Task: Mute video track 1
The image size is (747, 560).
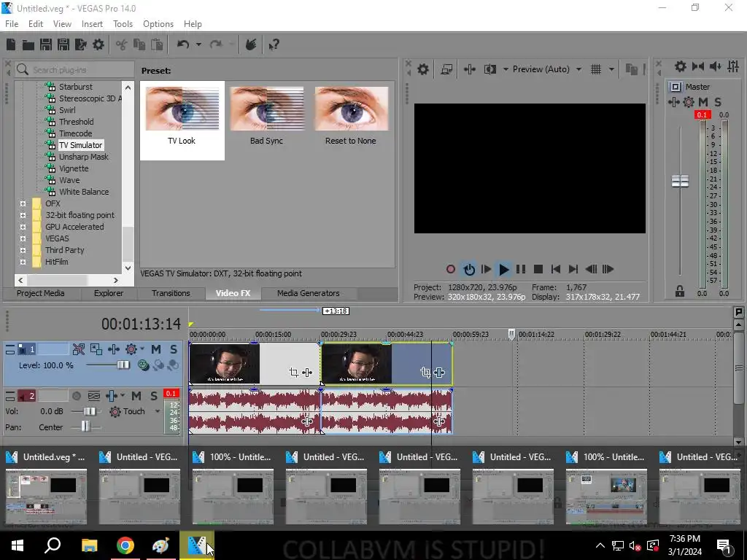Action: [x=156, y=349]
